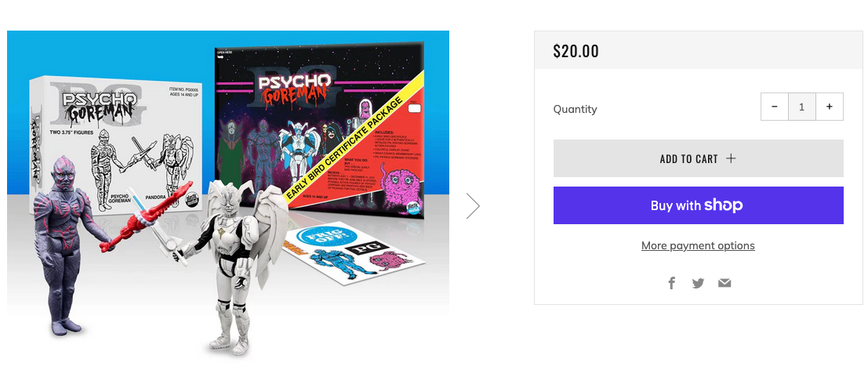Add item using ADD TO CART button
Image resolution: width=868 pixels, height=370 pixels.
coord(698,158)
